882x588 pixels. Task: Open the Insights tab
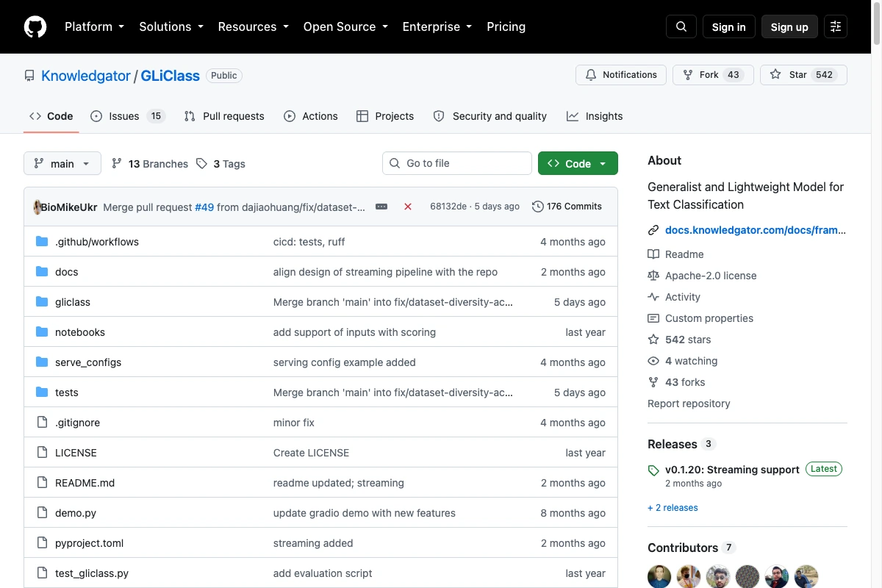click(x=595, y=116)
